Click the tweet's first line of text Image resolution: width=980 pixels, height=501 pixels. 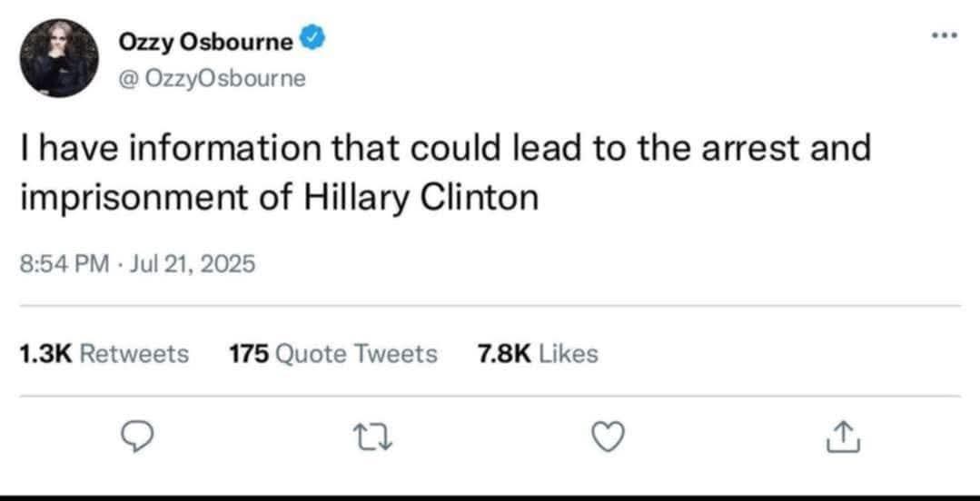[445, 148]
